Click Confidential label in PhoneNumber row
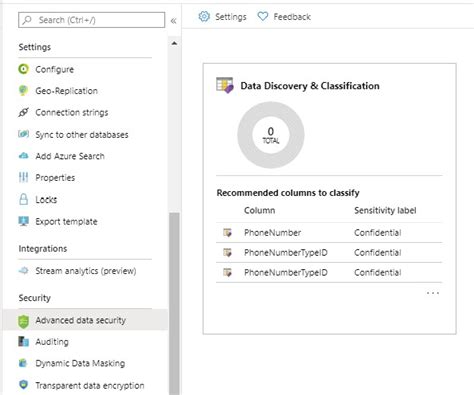The height and width of the screenshot is (395, 474). click(378, 232)
